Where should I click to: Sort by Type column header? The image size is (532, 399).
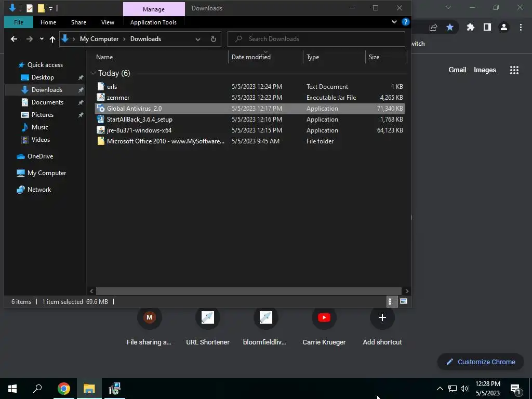pos(334,57)
